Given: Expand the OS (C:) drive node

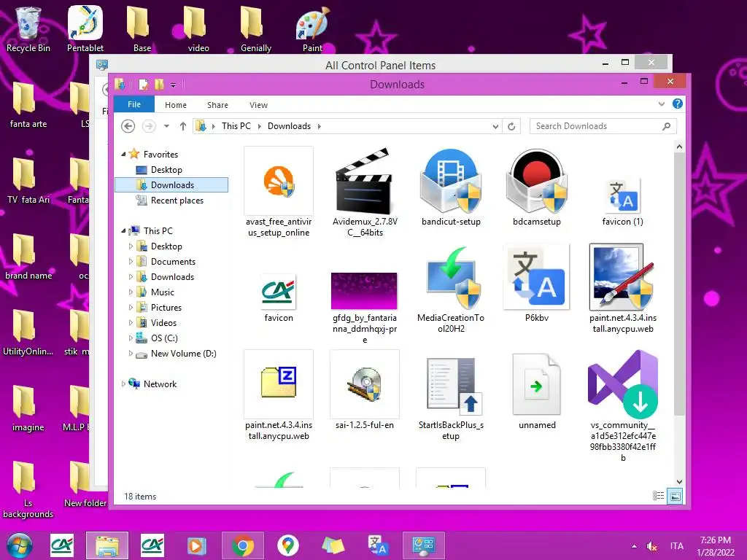Looking at the screenshot, I should pyautogui.click(x=131, y=338).
